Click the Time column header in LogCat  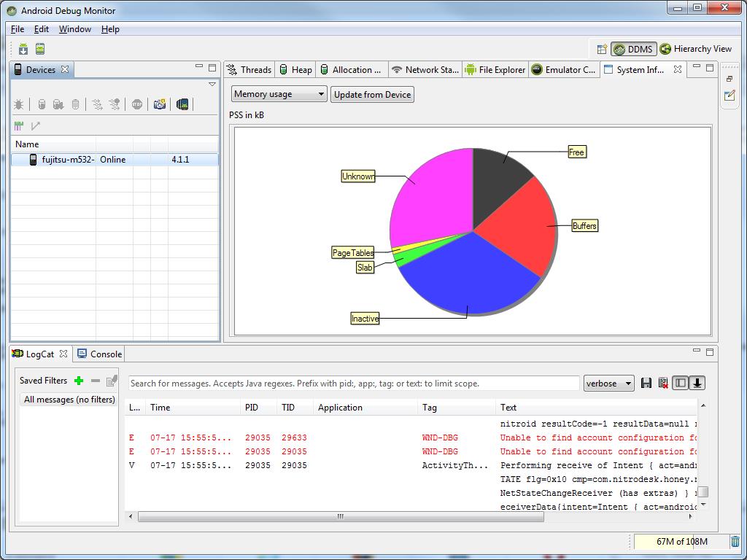pos(193,407)
